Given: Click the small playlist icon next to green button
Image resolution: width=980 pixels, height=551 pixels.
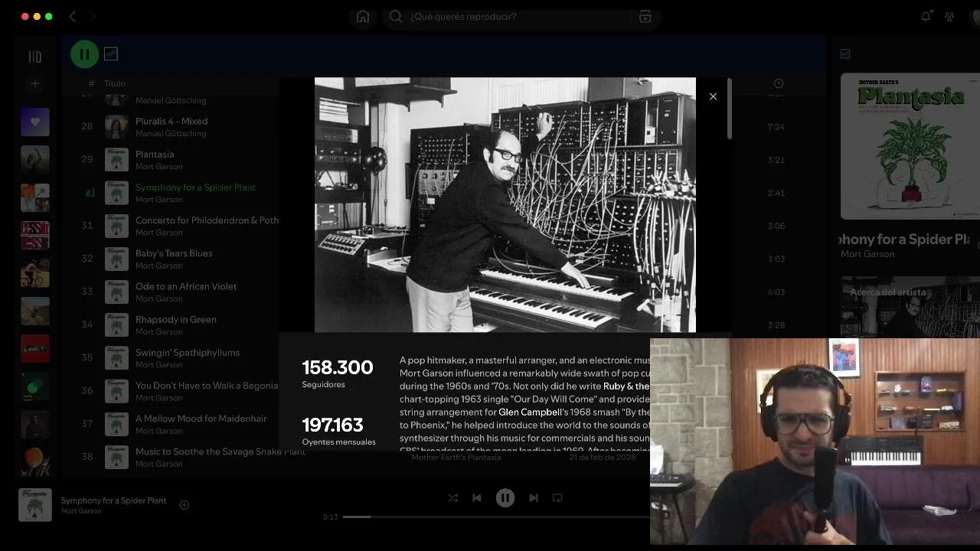Looking at the screenshot, I should (x=111, y=54).
